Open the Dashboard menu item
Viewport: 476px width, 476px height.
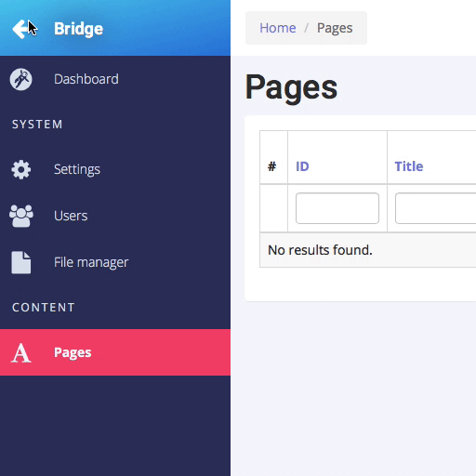click(x=115, y=79)
